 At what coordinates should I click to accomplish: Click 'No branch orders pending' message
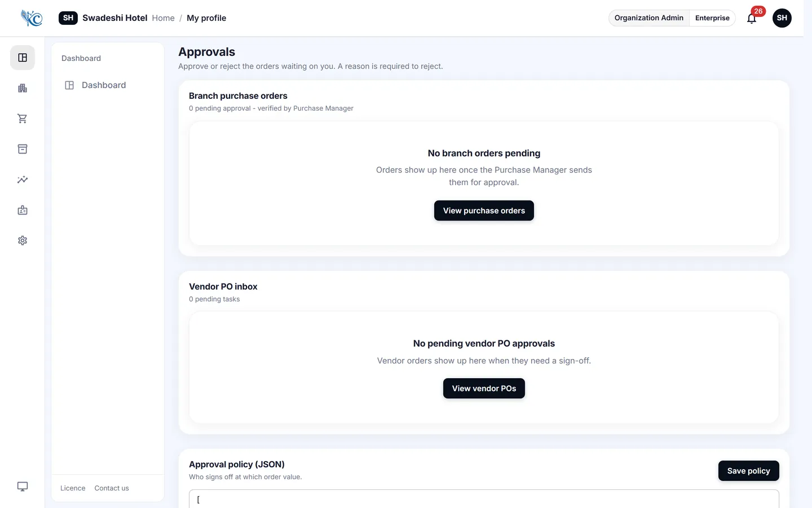pyautogui.click(x=484, y=154)
